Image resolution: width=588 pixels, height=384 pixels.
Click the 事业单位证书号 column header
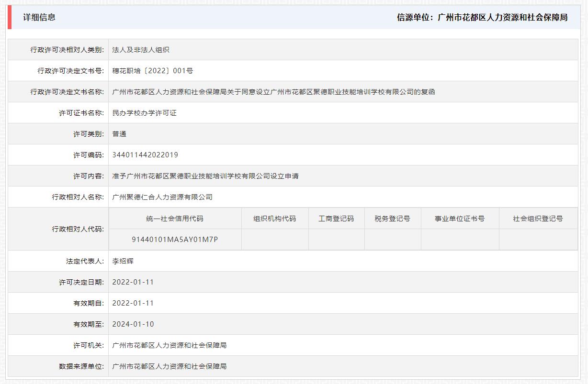(460, 219)
